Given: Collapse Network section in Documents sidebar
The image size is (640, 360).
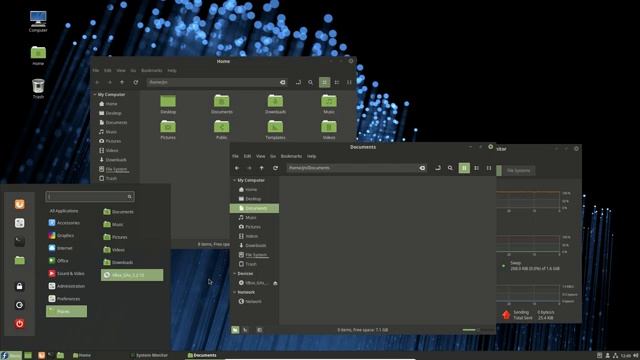Looking at the screenshot, I should (234, 292).
